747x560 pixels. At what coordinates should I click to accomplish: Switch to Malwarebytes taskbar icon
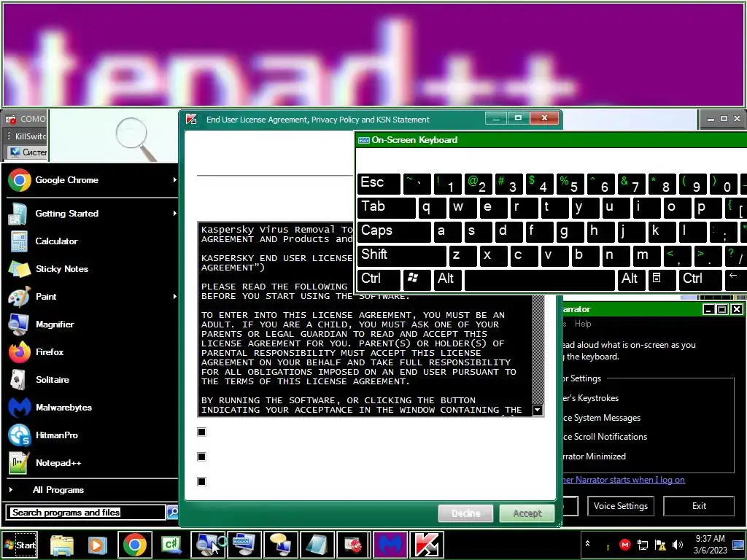[390, 545]
